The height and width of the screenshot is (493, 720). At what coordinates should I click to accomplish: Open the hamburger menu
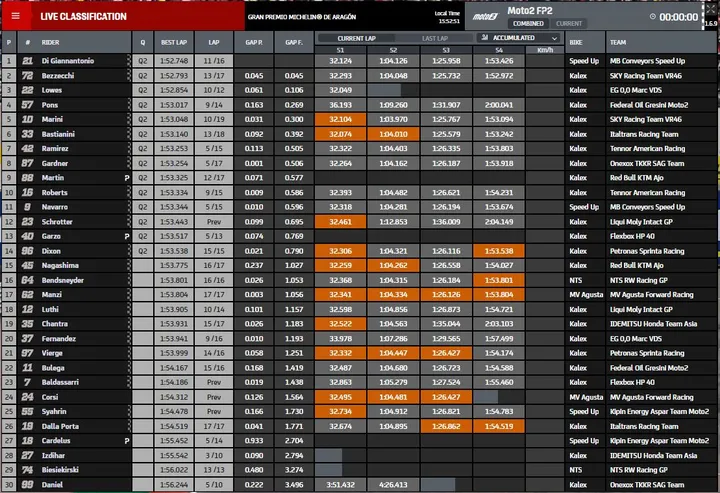16,16
